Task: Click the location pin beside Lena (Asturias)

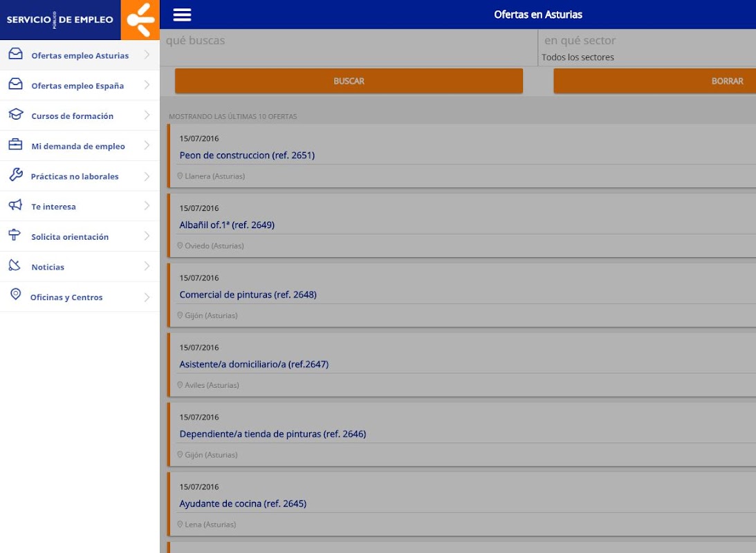Action: [180, 524]
